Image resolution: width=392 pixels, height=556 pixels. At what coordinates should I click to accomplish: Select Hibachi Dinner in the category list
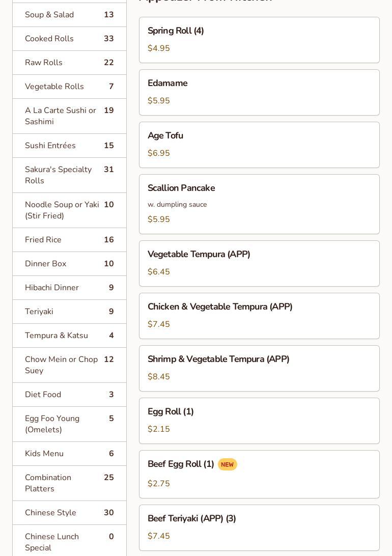click(69, 288)
